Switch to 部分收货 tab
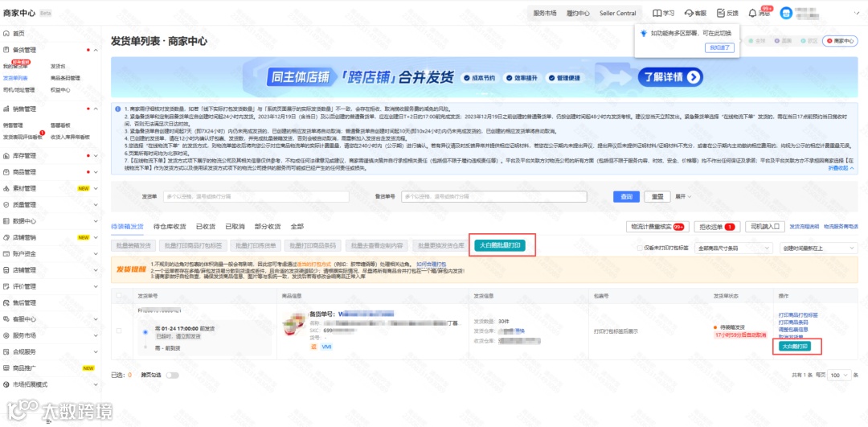Screen dimensions: 868x427 (268, 227)
